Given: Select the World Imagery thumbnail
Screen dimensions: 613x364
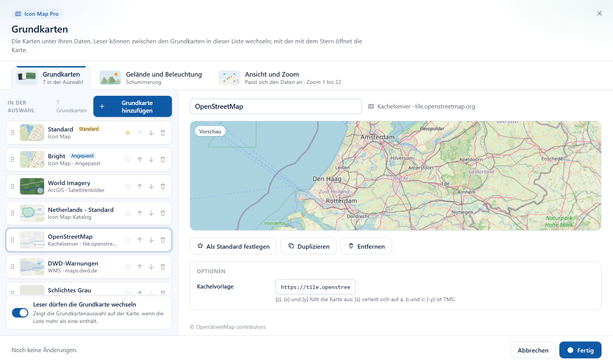Looking at the screenshot, I should (x=32, y=186).
